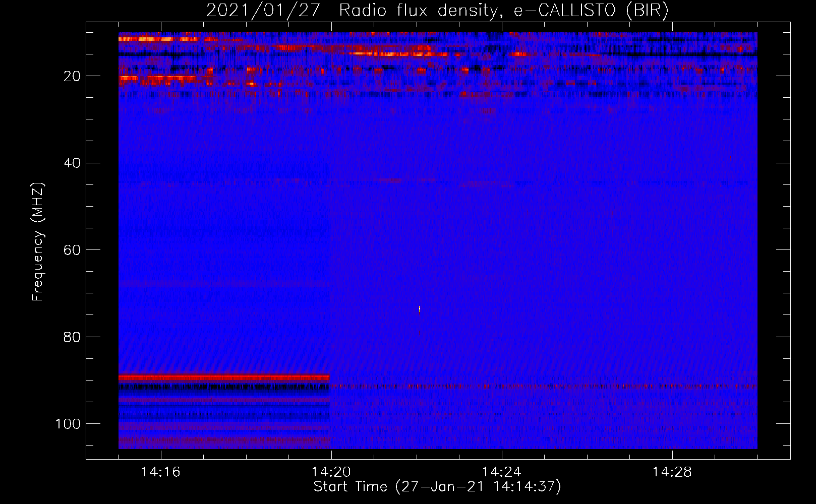Click the 14:20 time tick label
This screenshot has height=504, width=816.
point(331,472)
